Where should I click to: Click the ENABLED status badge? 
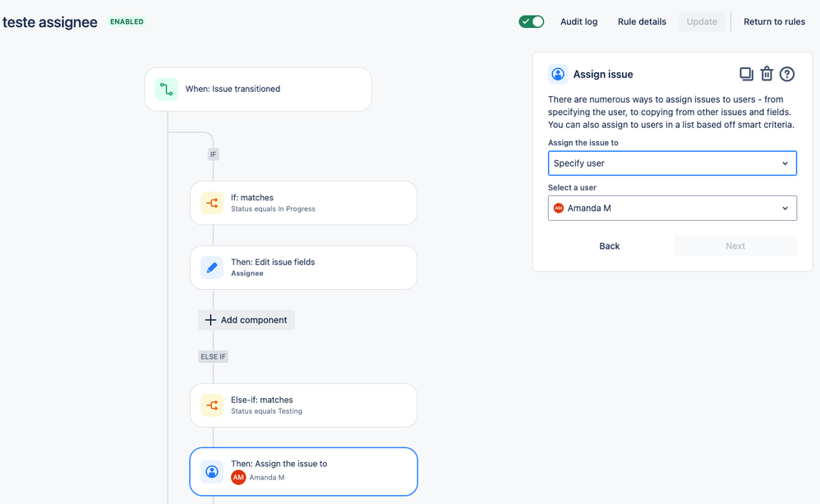click(x=127, y=21)
